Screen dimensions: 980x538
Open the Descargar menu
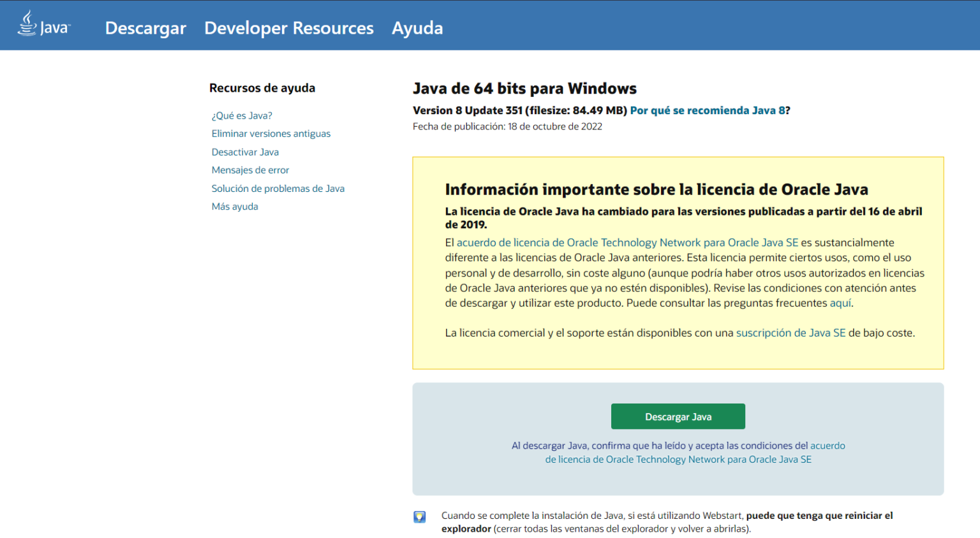(145, 28)
